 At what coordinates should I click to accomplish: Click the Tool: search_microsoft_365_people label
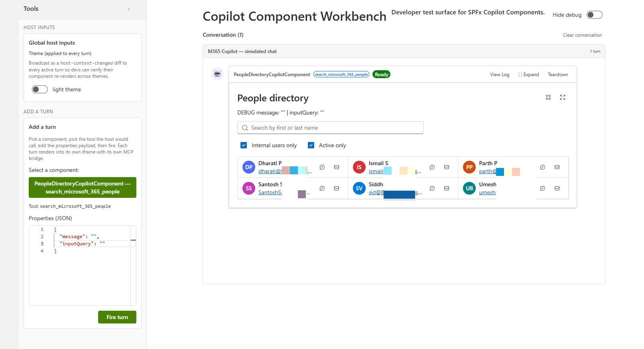coord(70,206)
